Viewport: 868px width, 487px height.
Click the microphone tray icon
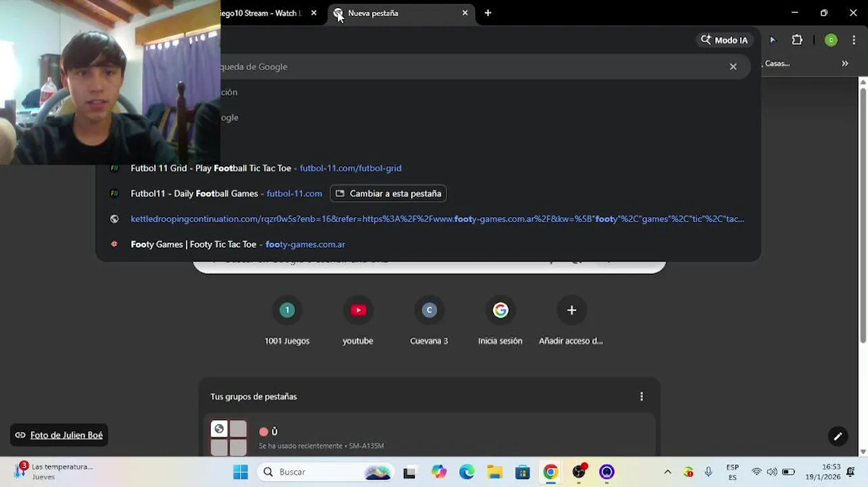pos(708,472)
